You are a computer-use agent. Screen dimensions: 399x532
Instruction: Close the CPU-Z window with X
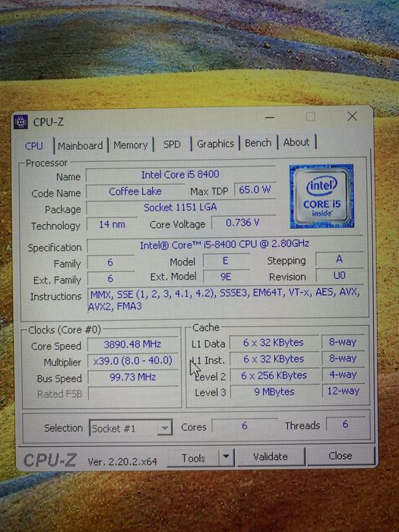pyautogui.click(x=352, y=116)
